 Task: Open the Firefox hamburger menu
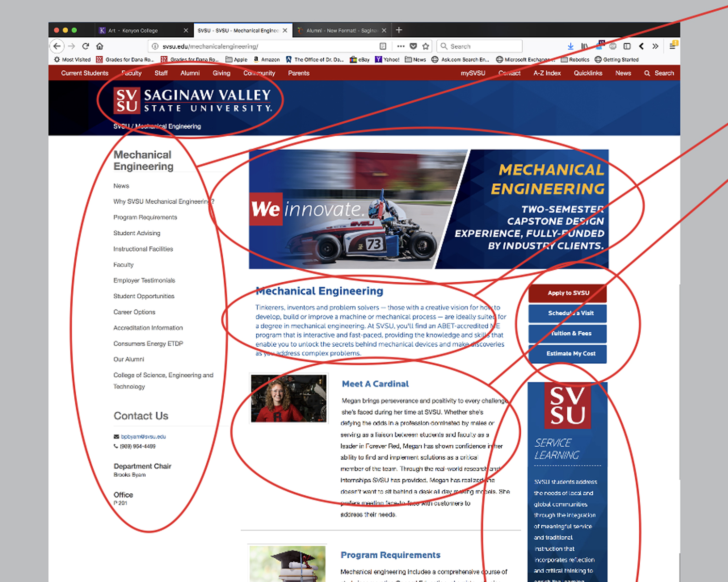coord(673,46)
